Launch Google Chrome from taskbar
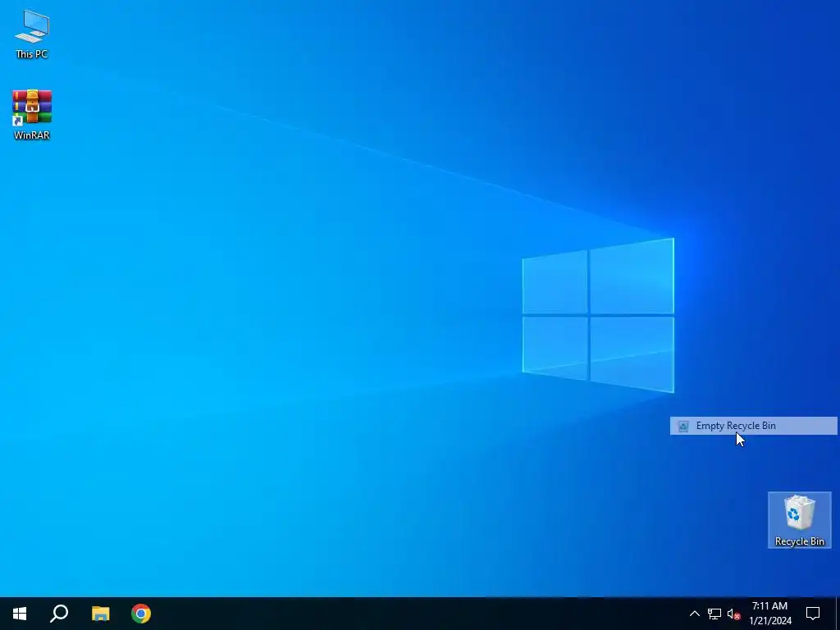This screenshot has height=630, width=840. point(141,614)
